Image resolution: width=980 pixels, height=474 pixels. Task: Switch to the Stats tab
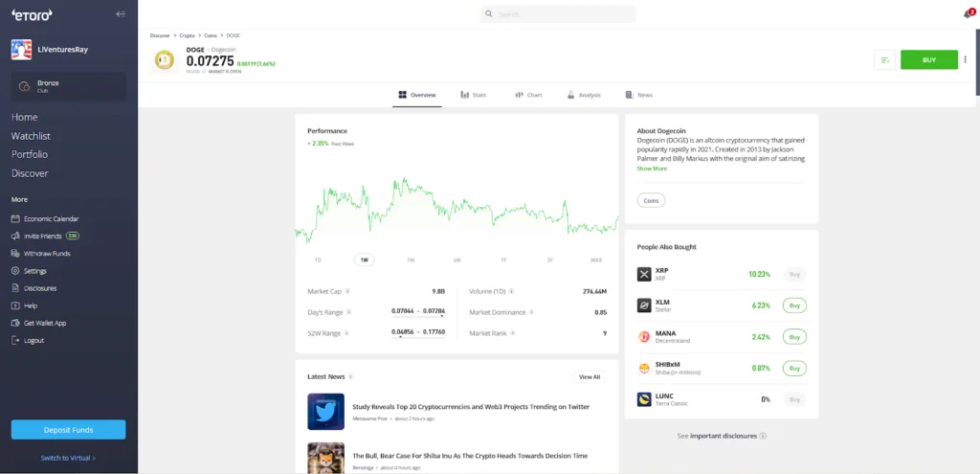pos(473,96)
